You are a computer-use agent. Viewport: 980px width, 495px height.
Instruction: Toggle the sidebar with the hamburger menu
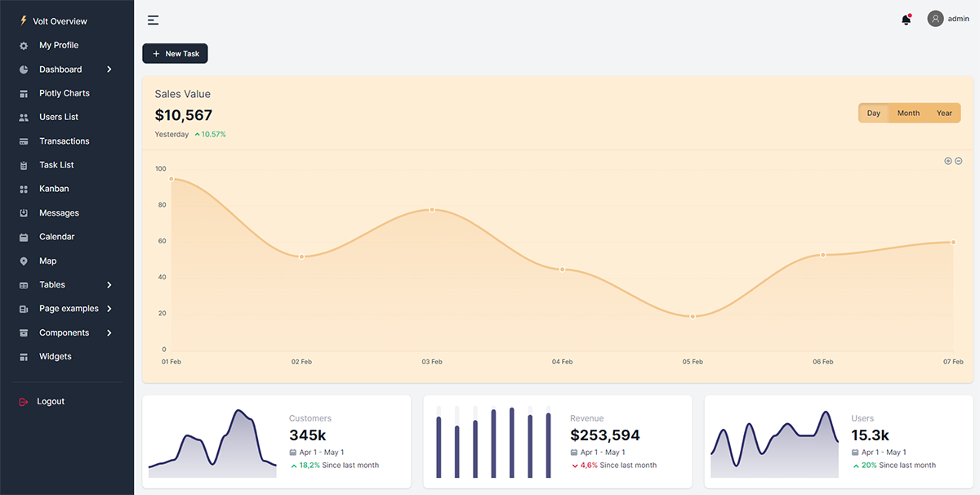pyautogui.click(x=153, y=20)
